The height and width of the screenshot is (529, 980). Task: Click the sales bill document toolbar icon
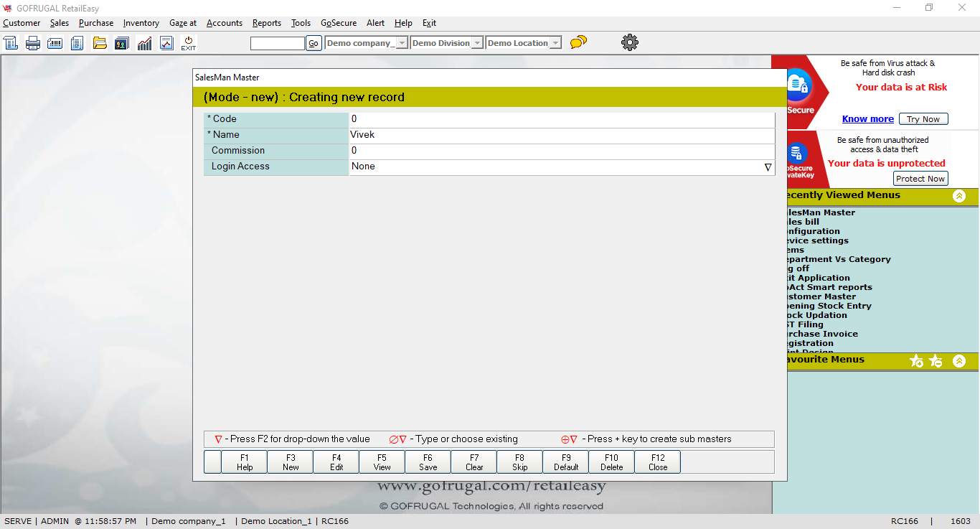[x=11, y=43]
